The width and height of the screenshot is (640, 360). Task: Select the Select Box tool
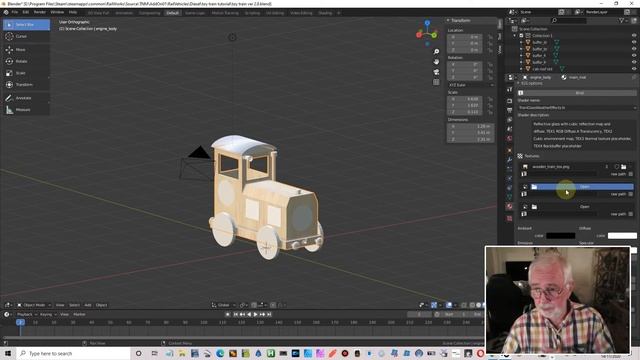tap(26, 24)
